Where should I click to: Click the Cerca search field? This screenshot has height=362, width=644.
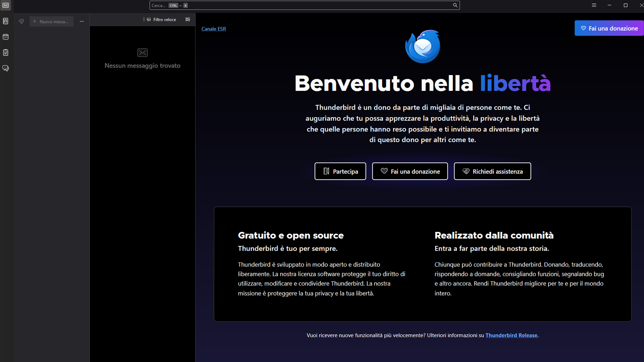click(305, 5)
